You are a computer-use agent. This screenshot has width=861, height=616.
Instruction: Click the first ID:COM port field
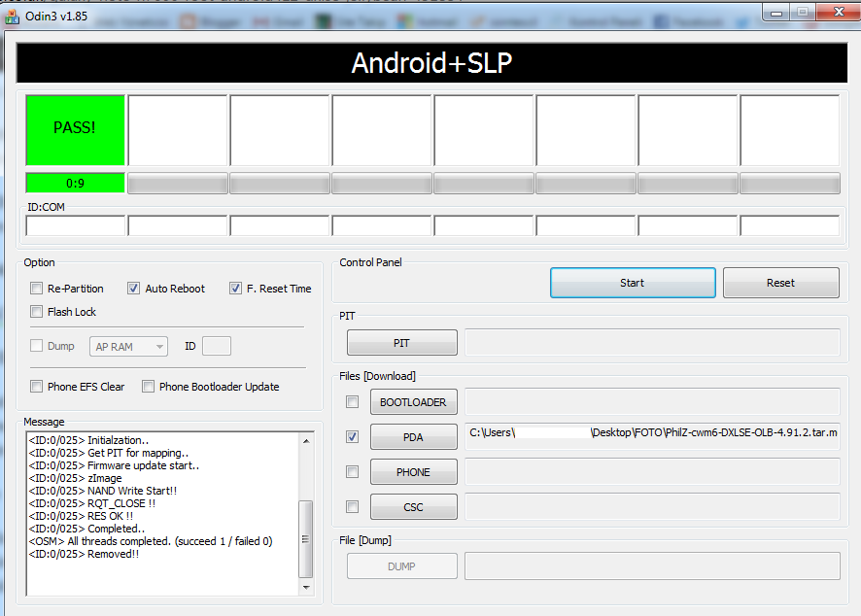[75, 225]
